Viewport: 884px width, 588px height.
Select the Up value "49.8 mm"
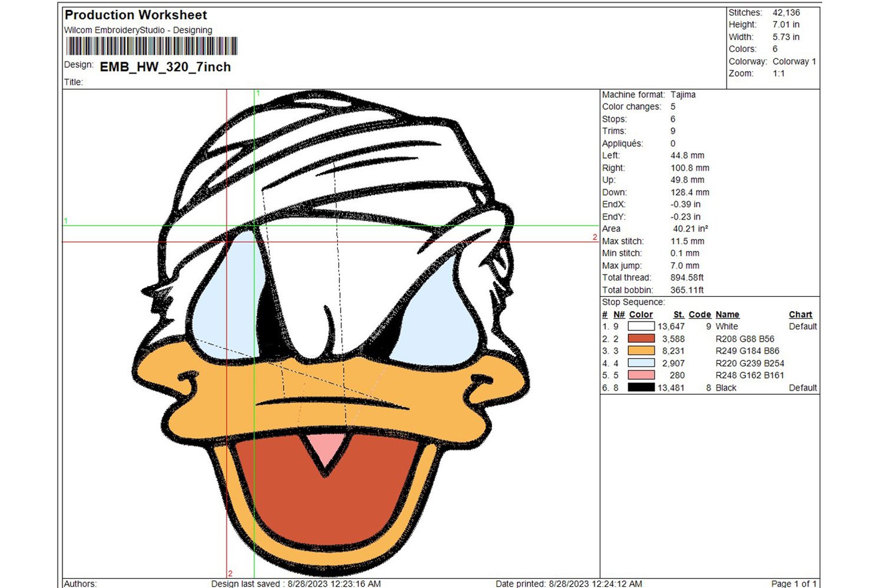687,180
